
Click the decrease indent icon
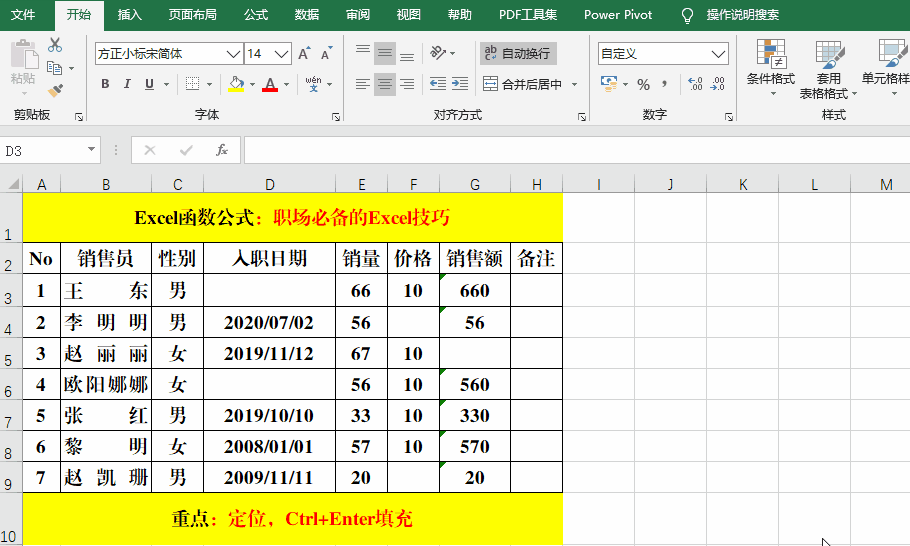438,84
